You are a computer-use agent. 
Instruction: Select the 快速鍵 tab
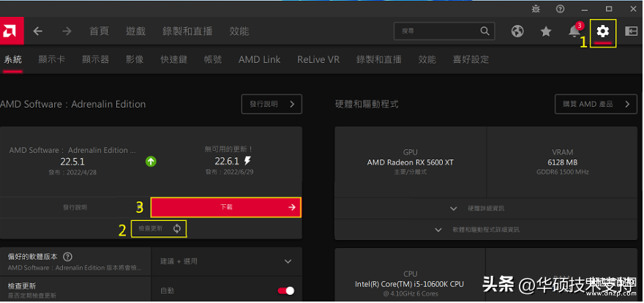pos(173,59)
